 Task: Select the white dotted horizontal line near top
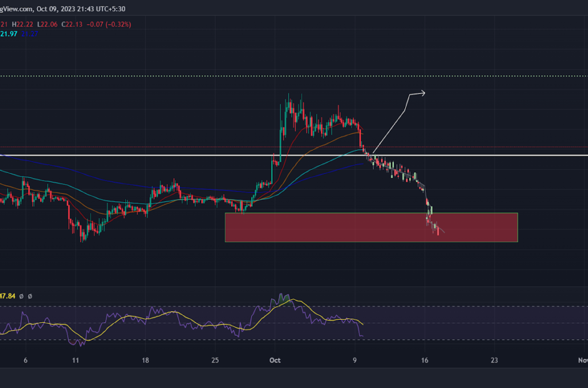(294, 76)
